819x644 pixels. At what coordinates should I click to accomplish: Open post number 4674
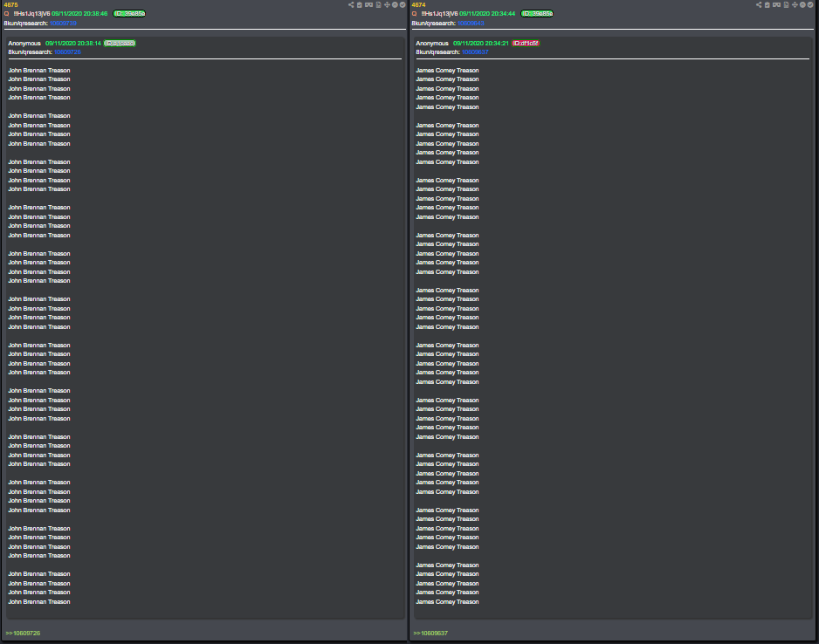(418, 4)
